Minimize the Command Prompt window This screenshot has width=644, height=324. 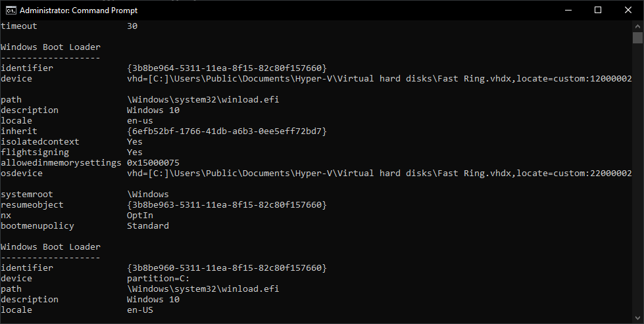568,11
